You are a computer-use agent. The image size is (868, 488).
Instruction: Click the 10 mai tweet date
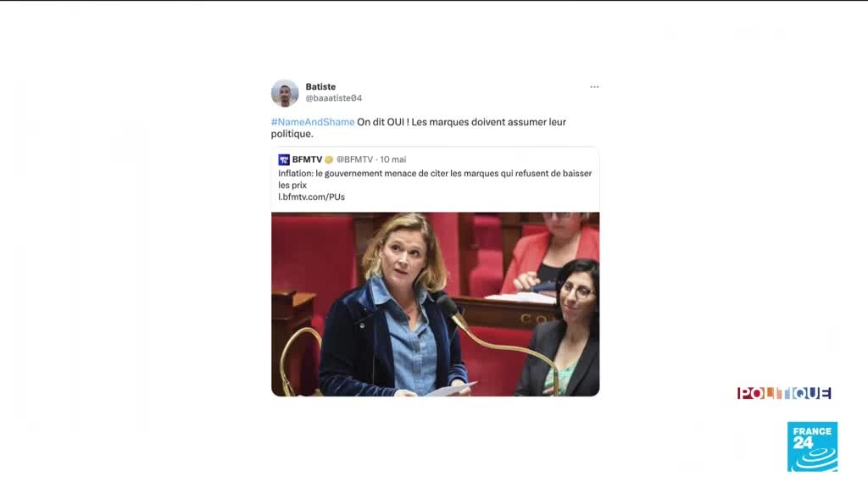click(393, 159)
